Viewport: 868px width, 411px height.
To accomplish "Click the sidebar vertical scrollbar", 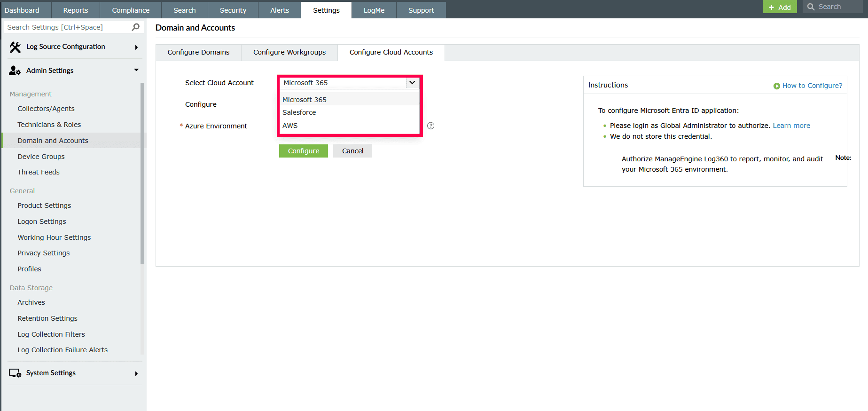I will [142, 173].
